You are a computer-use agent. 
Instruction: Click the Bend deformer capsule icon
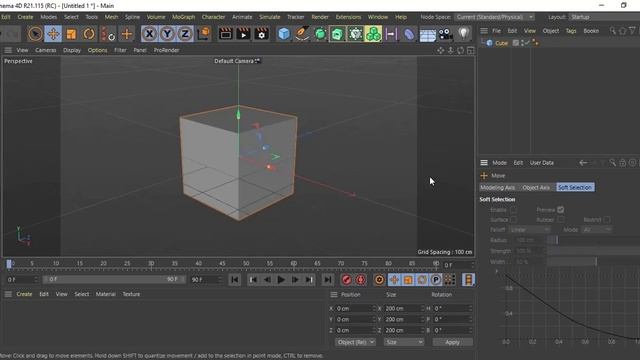409,34
